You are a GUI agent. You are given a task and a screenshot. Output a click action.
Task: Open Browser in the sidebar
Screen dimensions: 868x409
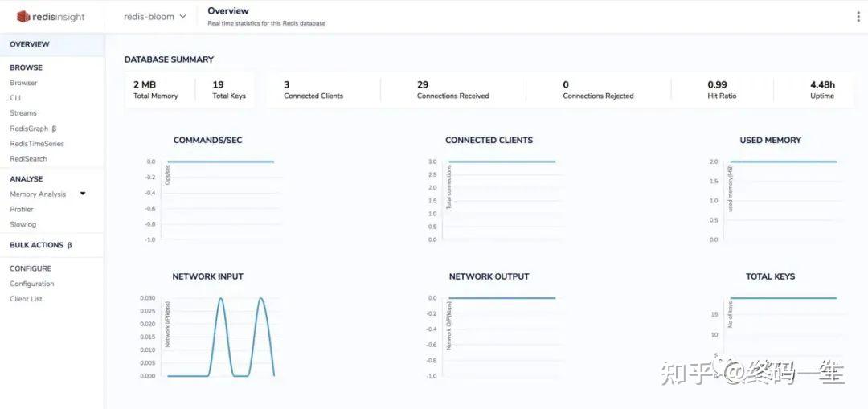[x=24, y=83]
